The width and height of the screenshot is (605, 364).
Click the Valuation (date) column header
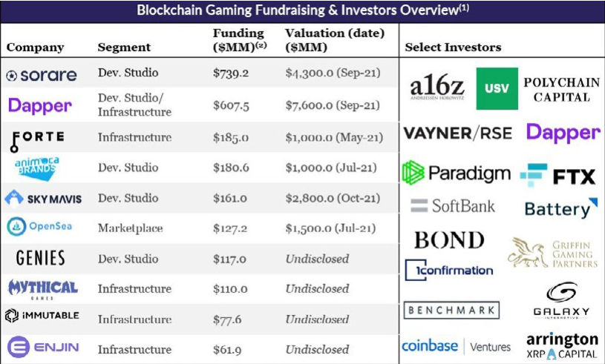point(335,40)
